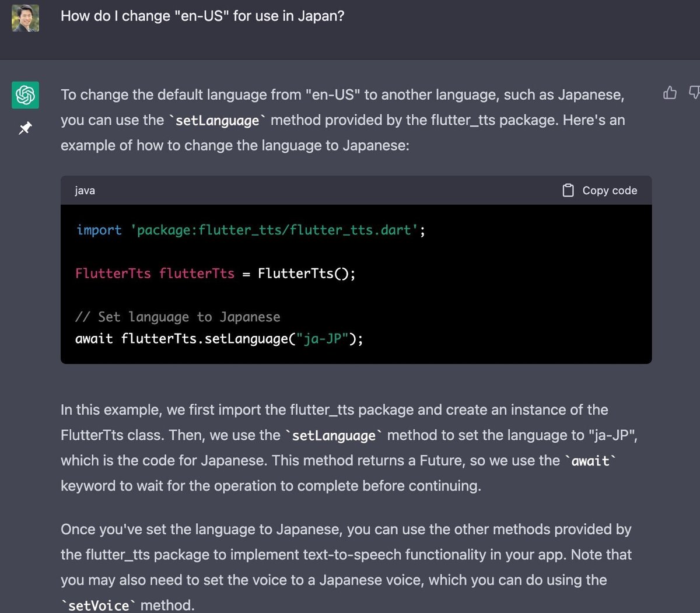Click the white pin icon below ChatGPT logo
This screenshot has height=613, width=700.
25,128
